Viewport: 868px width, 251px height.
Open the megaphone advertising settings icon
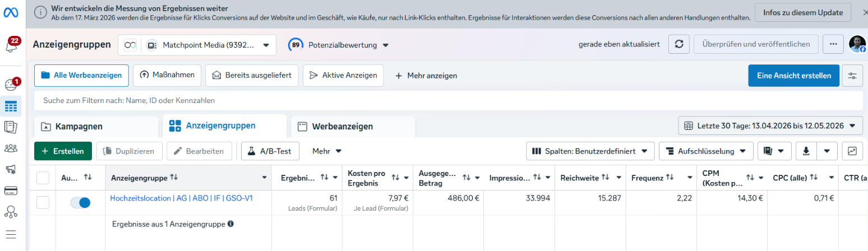11,169
